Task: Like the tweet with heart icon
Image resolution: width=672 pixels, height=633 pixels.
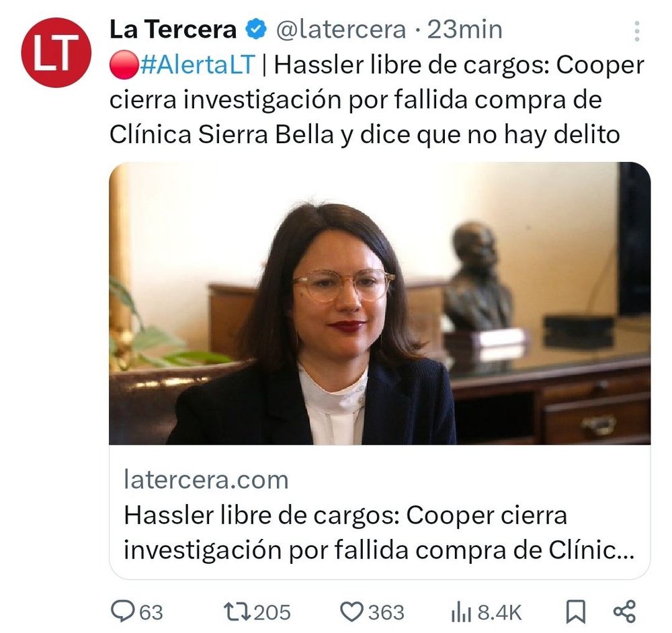Action: point(351,611)
